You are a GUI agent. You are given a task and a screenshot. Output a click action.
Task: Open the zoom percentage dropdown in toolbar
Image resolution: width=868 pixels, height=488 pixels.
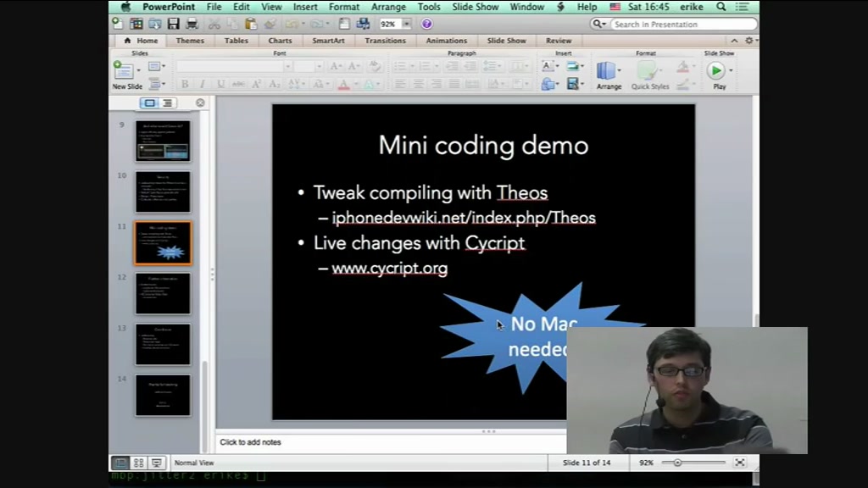tap(406, 24)
